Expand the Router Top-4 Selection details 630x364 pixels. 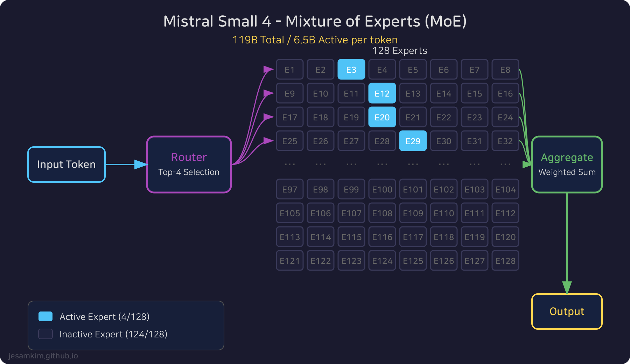tap(189, 172)
